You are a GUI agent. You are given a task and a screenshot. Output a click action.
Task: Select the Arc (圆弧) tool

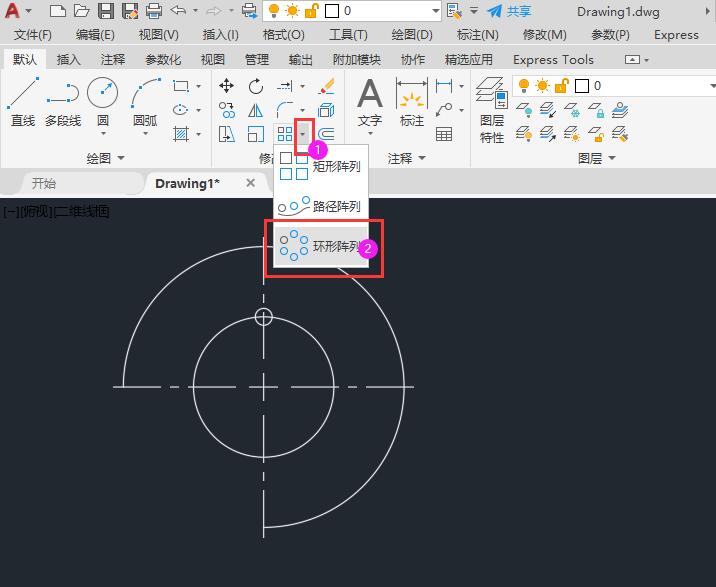click(x=145, y=100)
